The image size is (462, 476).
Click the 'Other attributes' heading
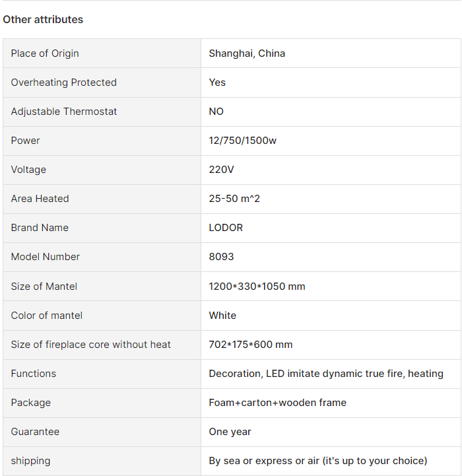click(43, 20)
